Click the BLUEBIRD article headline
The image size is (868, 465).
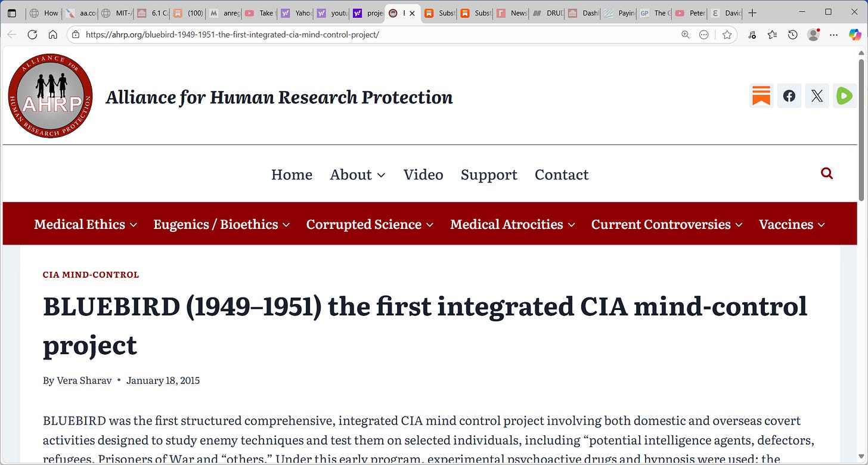[x=425, y=325]
